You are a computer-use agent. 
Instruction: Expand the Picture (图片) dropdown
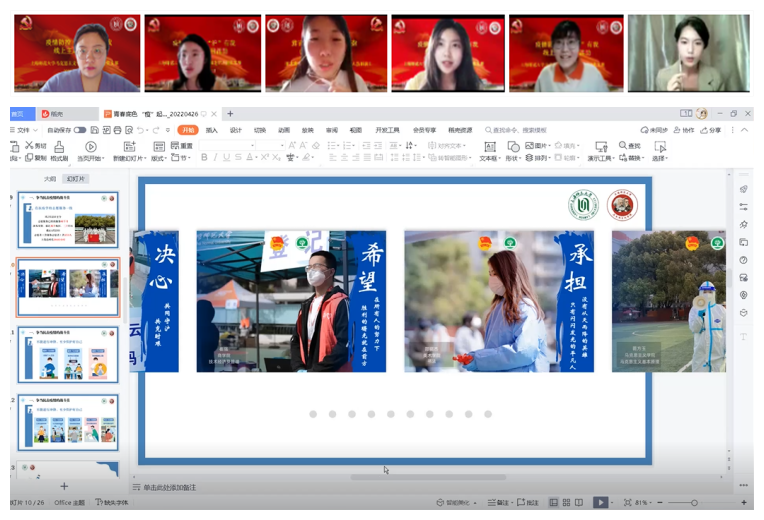[x=543, y=146]
